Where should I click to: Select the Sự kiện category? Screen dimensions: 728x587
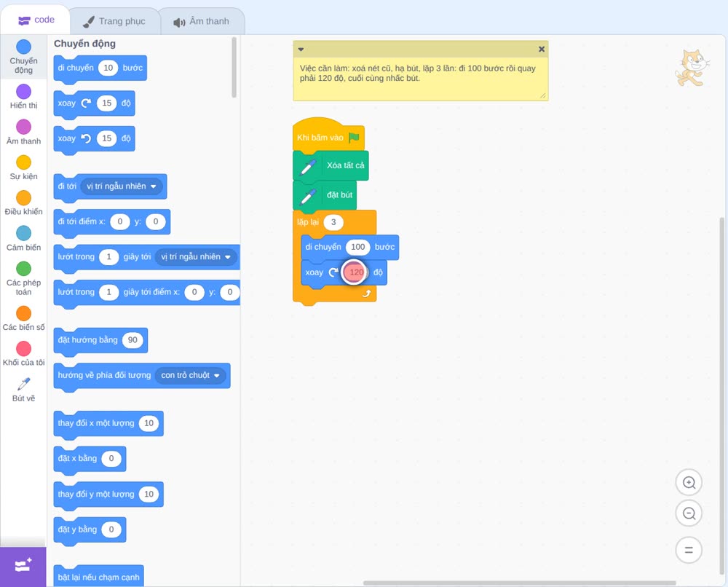[24, 168]
